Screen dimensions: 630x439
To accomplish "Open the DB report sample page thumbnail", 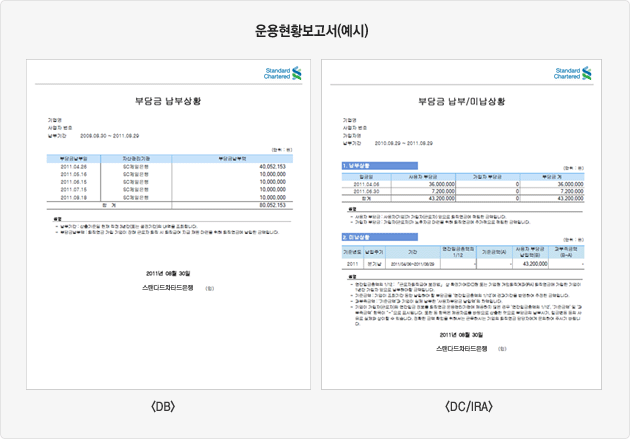I will tap(168, 224).
